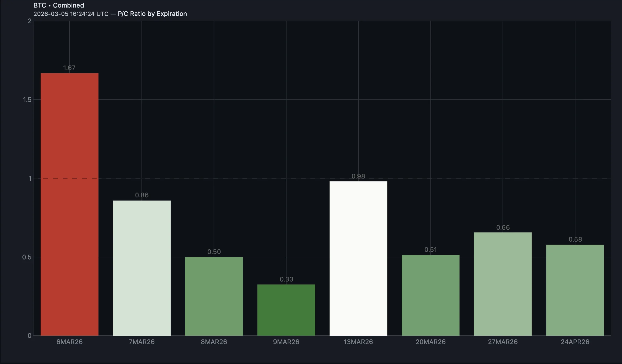622x364 pixels.
Task: Click the dark green 9MAR26 bar
Action: coord(286,310)
